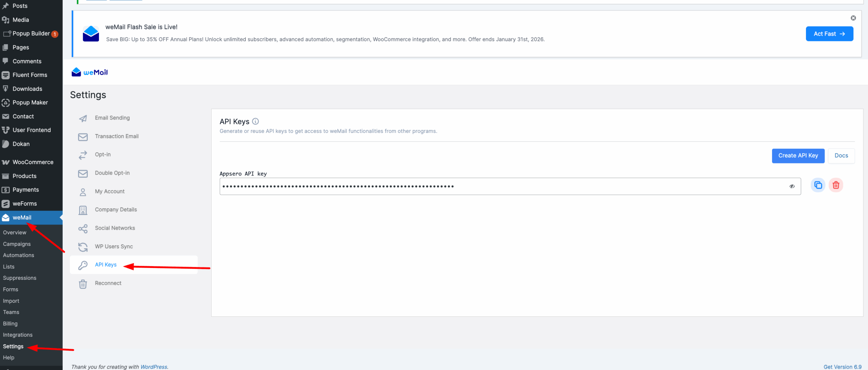The width and height of the screenshot is (868, 370).
Task: Copy the Appsero API key
Action: pyautogui.click(x=818, y=185)
